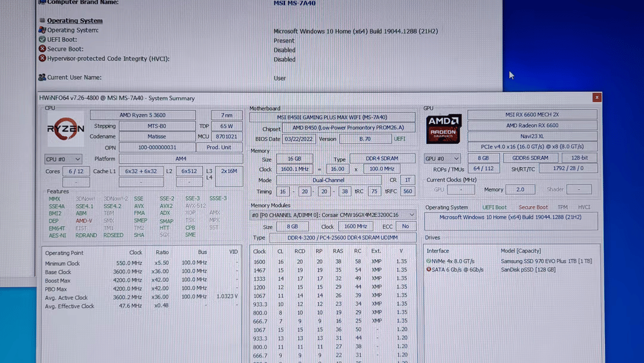Click the Prod. Unit field

pyautogui.click(x=219, y=147)
